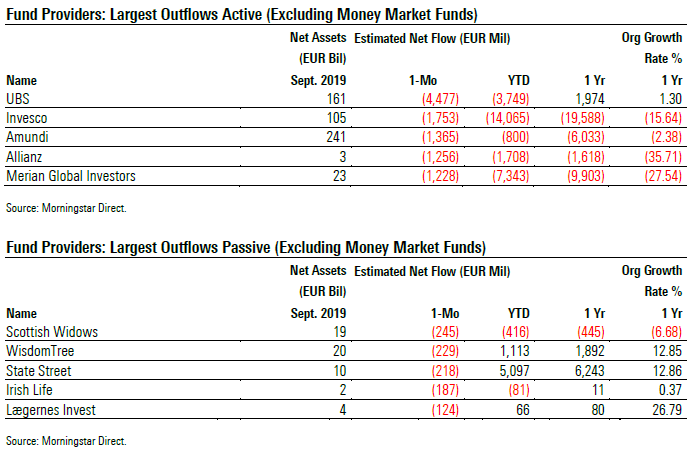Click the UBS provider name
692x451 pixels.
click(x=18, y=97)
